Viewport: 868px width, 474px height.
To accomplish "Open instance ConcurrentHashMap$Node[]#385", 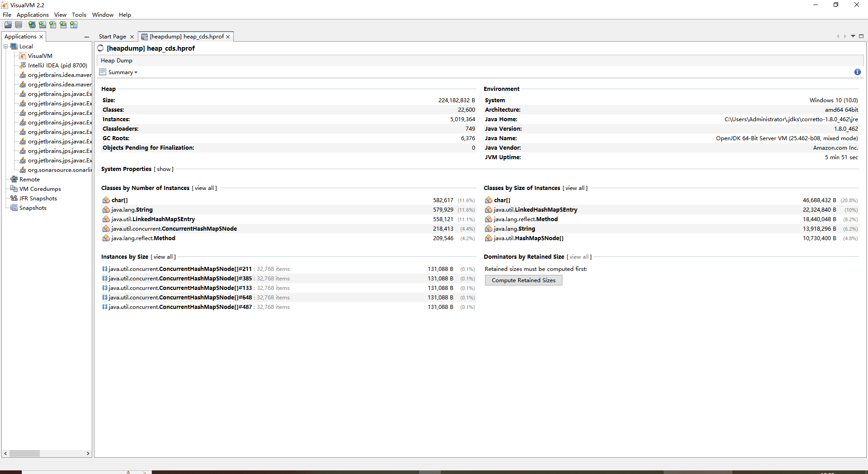I will pos(180,279).
